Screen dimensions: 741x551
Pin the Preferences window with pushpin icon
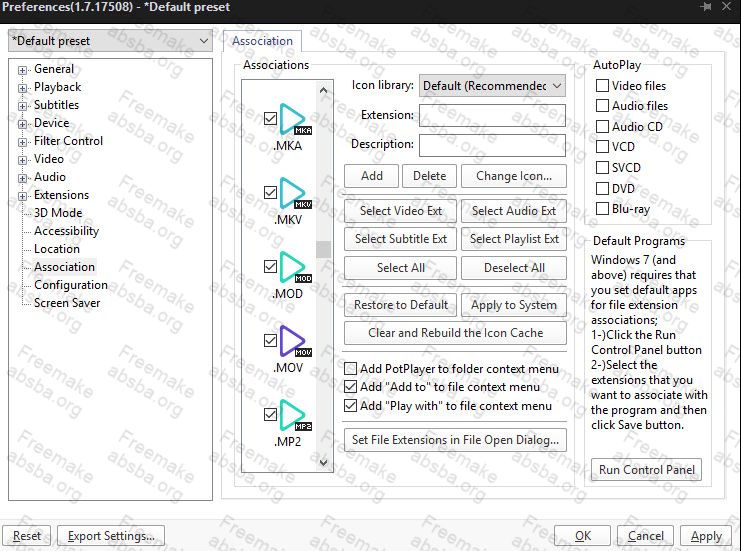click(706, 7)
